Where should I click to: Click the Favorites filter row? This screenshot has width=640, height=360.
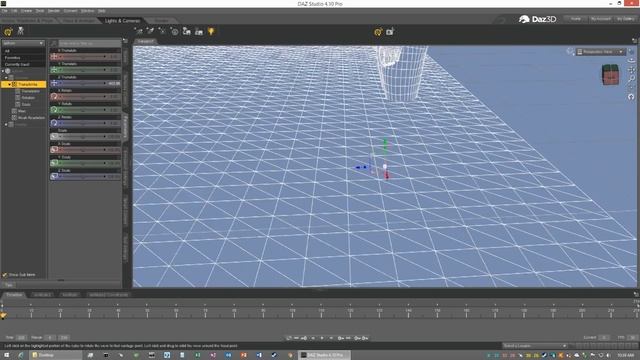[x=23, y=58]
